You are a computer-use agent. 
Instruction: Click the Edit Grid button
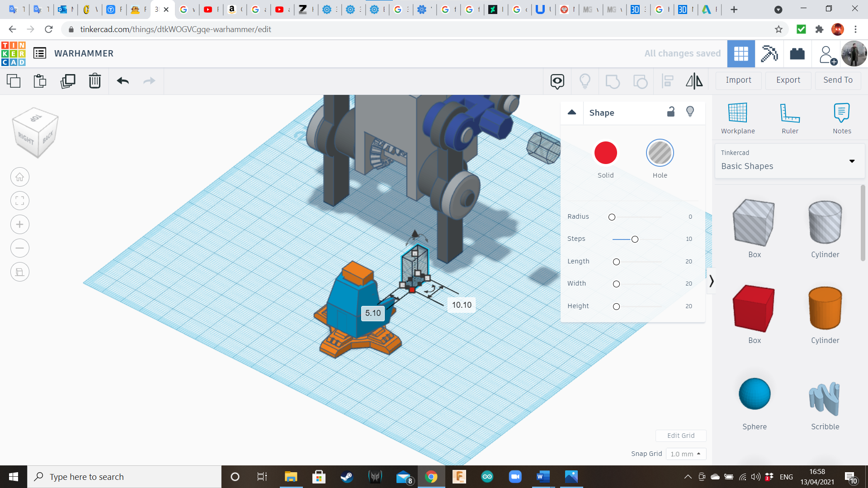pos(681,436)
